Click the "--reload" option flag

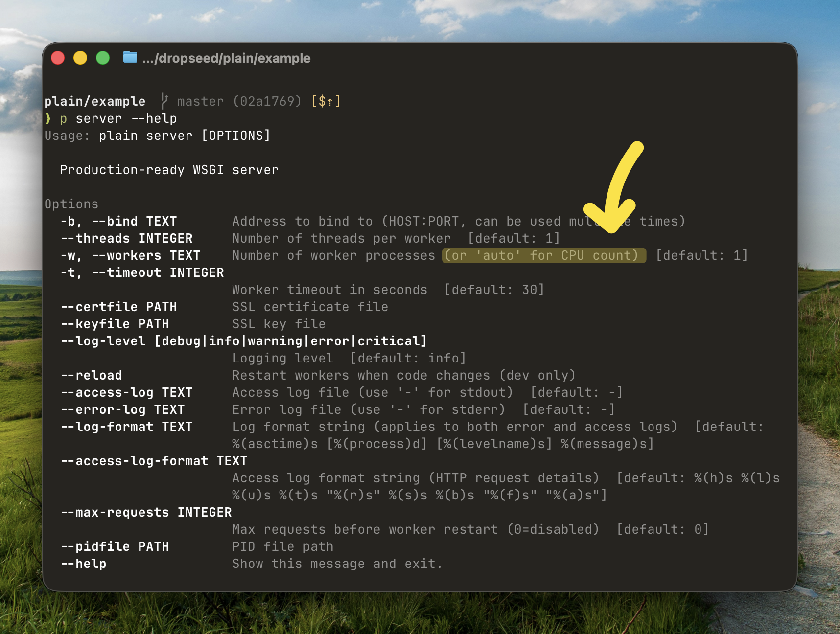coord(92,375)
